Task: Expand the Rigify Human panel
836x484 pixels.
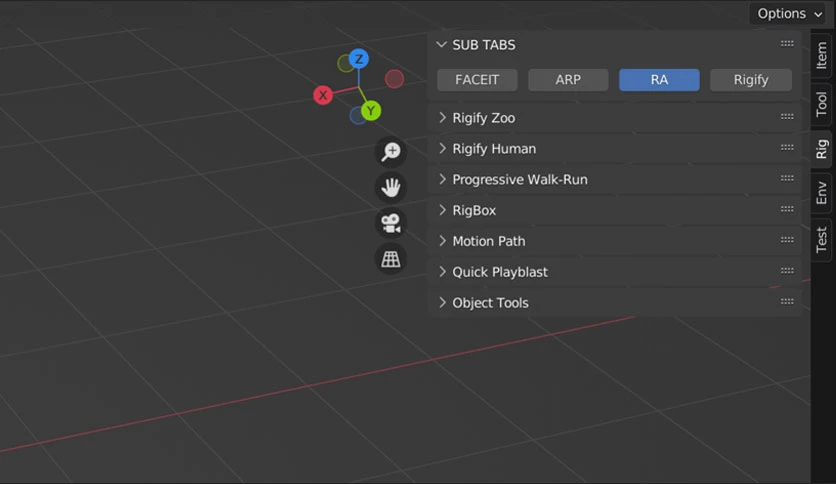Action: point(442,149)
